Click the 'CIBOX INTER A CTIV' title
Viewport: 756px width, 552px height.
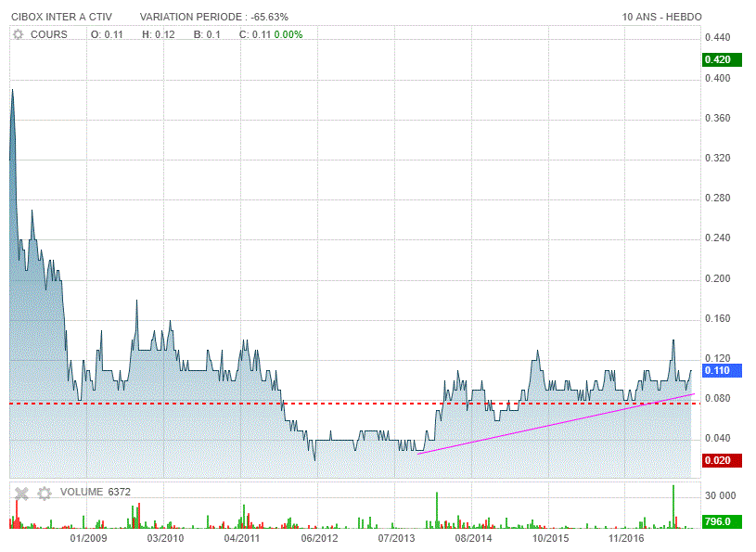point(62,17)
